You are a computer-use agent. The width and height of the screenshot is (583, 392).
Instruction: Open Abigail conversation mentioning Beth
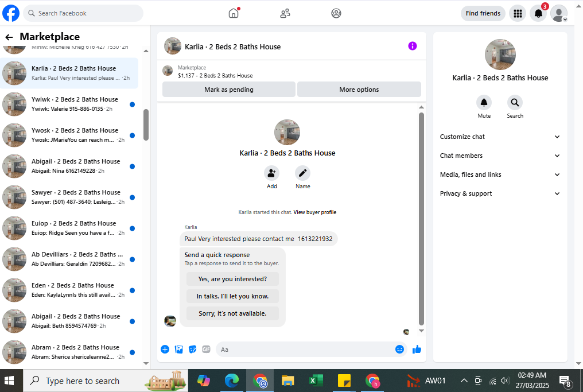(x=69, y=321)
